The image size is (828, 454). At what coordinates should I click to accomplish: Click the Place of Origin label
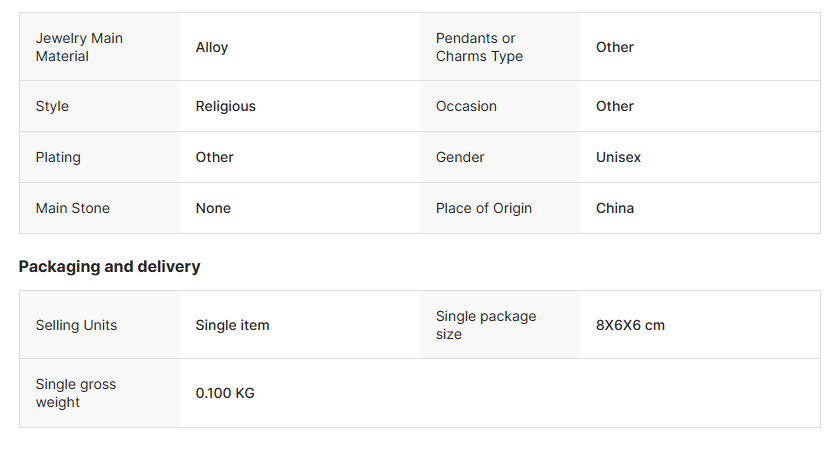click(x=483, y=208)
